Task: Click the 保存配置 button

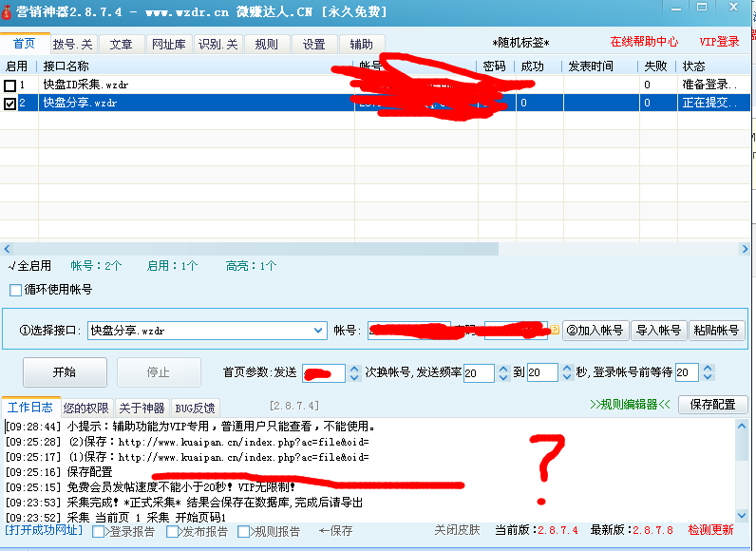Action: [712, 405]
